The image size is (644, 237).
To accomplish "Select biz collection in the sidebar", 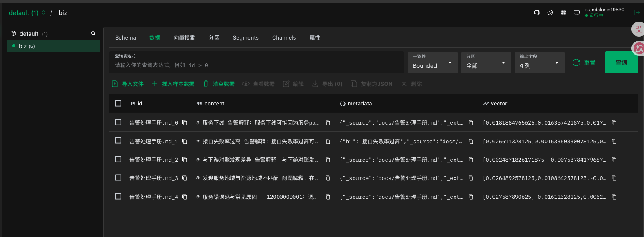I will pos(53,46).
